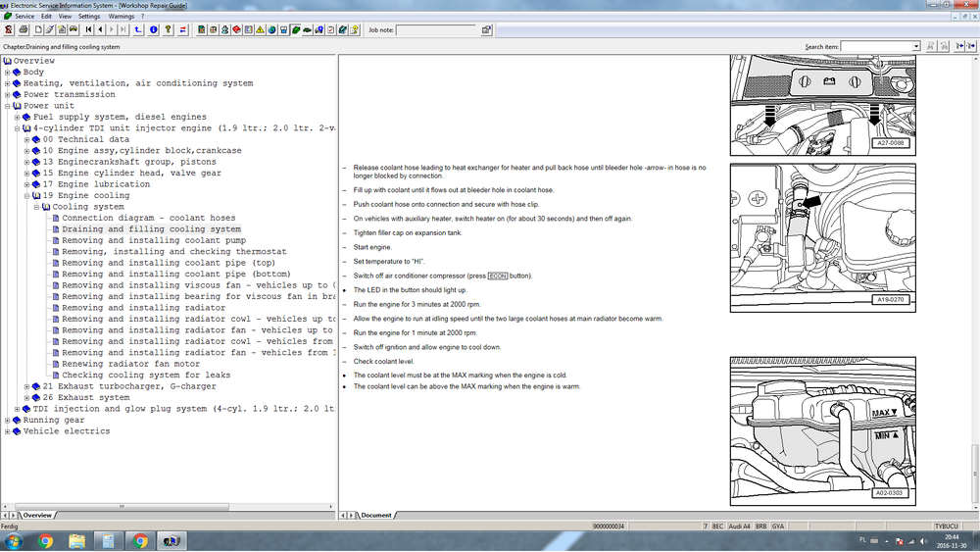
Task: Open Removing and installing coolant pump
Action: click(x=154, y=240)
